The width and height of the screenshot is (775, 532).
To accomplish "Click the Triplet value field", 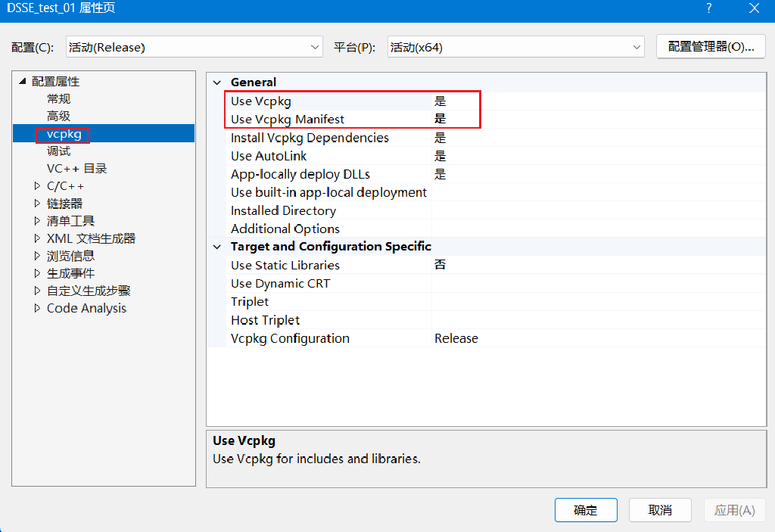I will (598, 302).
